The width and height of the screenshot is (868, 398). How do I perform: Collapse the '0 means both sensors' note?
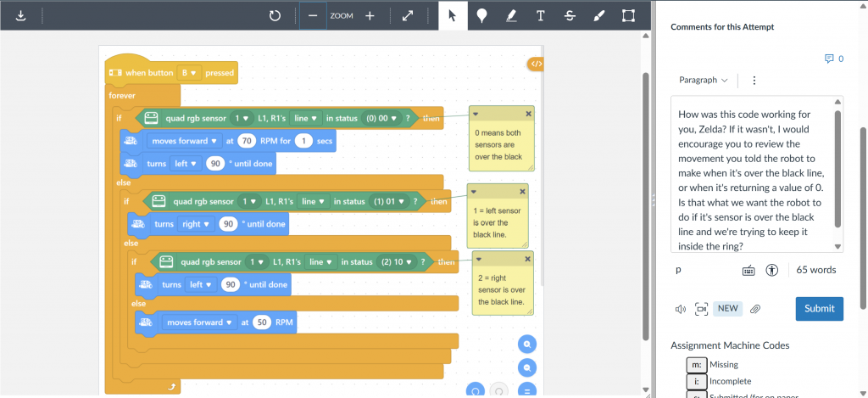[476, 113]
